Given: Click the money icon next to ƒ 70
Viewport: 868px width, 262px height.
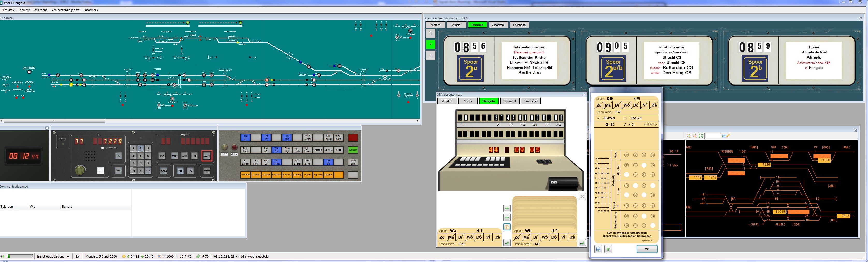Looking at the screenshot, I should point(198,257).
